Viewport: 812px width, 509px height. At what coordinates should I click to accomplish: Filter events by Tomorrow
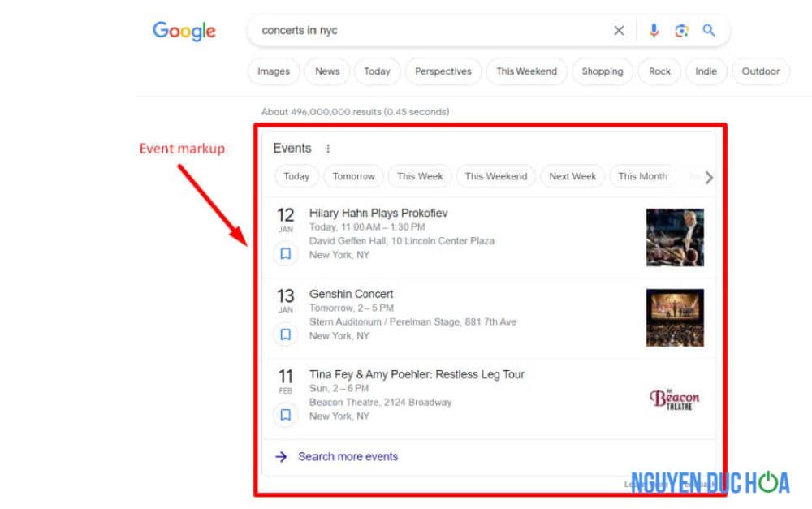tap(354, 177)
